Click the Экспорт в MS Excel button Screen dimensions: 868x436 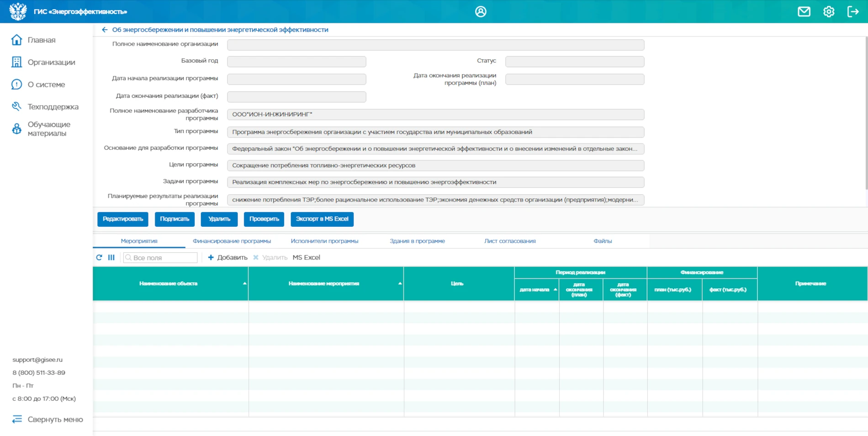click(x=322, y=219)
